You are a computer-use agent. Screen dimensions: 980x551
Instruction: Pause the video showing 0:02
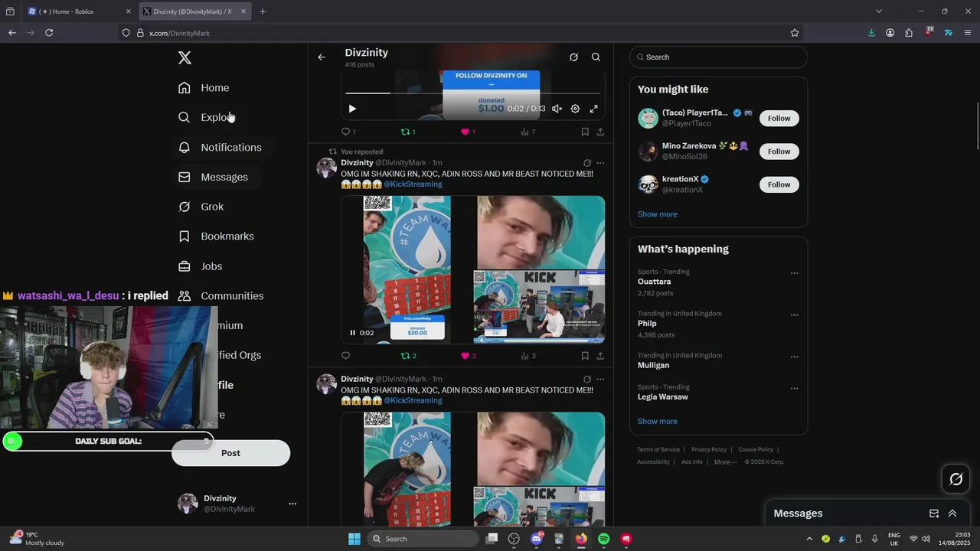pos(352,333)
